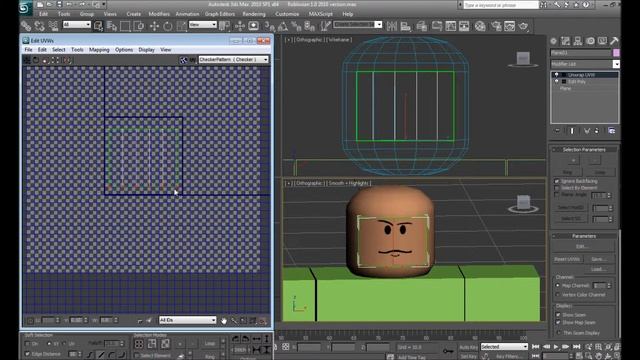Click the object color swatch beside name
The width and height of the screenshot is (640, 360).
click(x=616, y=53)
